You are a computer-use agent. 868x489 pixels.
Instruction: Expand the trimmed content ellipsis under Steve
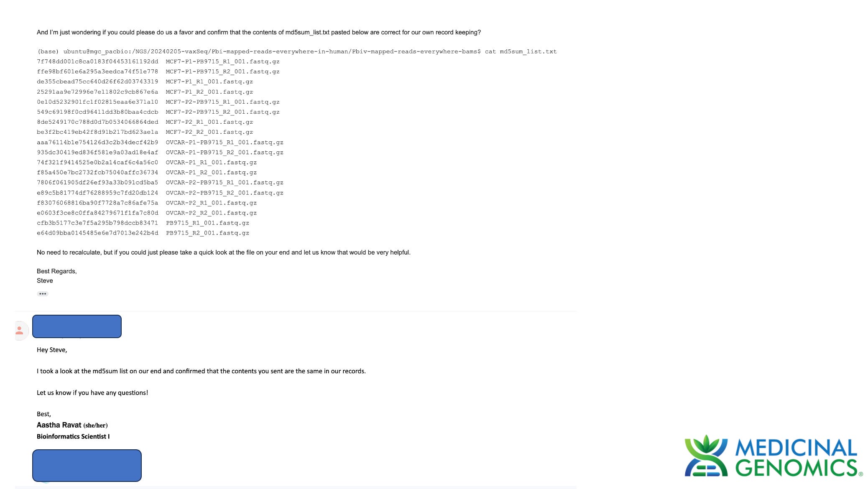tap(43, 294)
